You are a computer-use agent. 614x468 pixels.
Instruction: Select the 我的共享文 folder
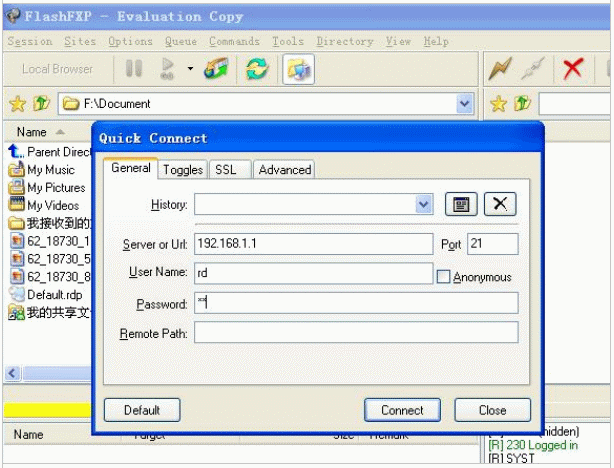click(49, 313)
